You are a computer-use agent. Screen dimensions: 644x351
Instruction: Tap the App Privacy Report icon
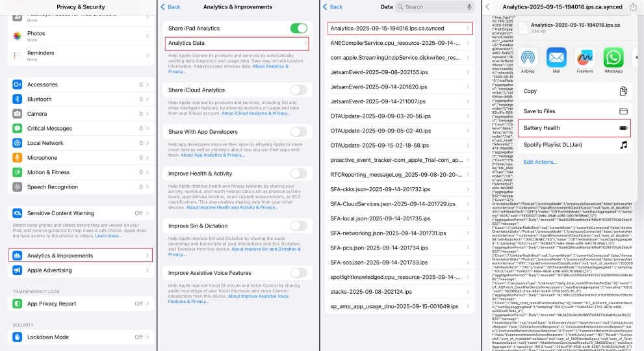coord(18,304)
